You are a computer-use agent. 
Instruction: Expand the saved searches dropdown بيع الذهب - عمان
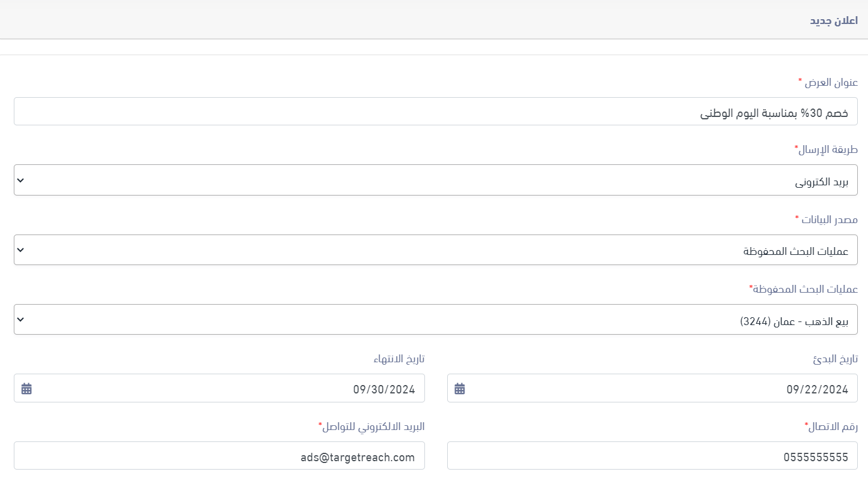coord(435,319)
